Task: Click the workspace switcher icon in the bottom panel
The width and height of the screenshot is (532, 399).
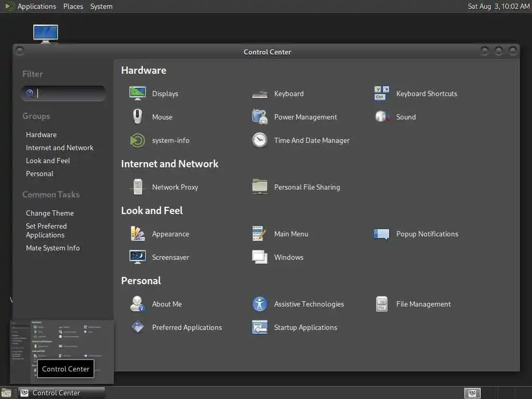Action: (473, 393)
